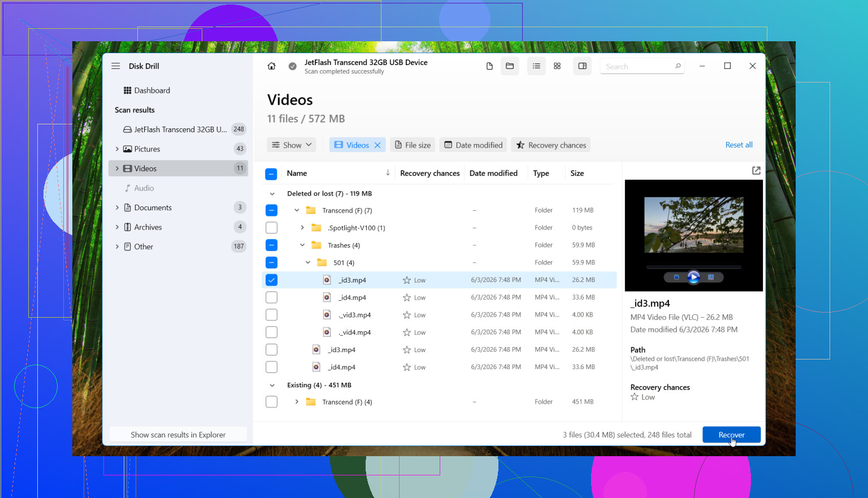868x498 pixels.
Task: Collapse the Deleted or lost group
Action: [x=272, y=193]
